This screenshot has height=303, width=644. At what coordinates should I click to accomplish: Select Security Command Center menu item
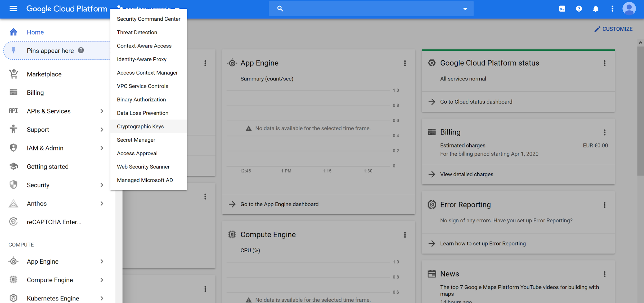coord(149,19)
